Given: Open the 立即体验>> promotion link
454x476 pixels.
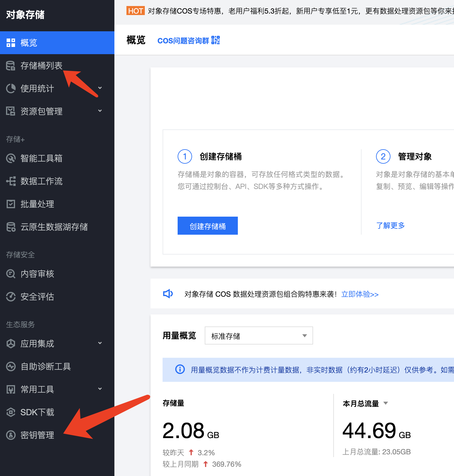Looking at the screenshot, I should [x=360, y=294].
